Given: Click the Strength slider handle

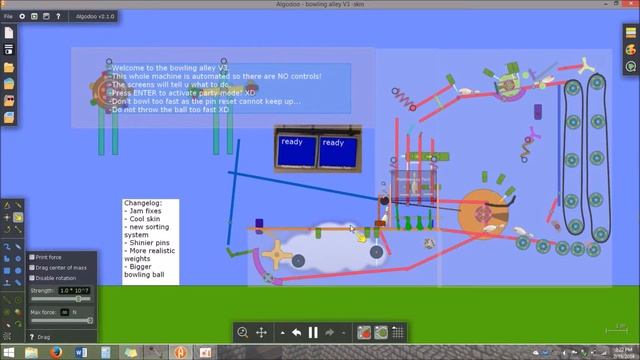Looking at the screenshot, I should pyautogui.click(x=78, y=299).
